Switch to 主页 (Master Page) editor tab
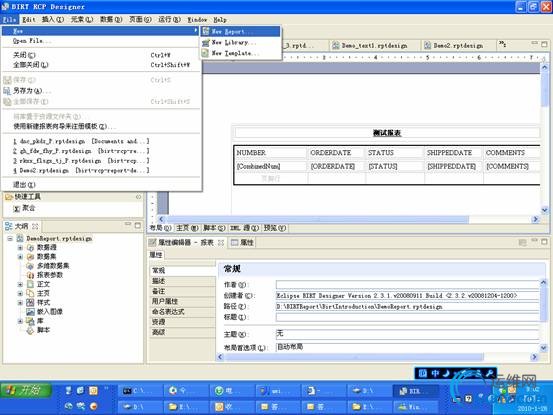553x415 pixels. tap(187, 228)
